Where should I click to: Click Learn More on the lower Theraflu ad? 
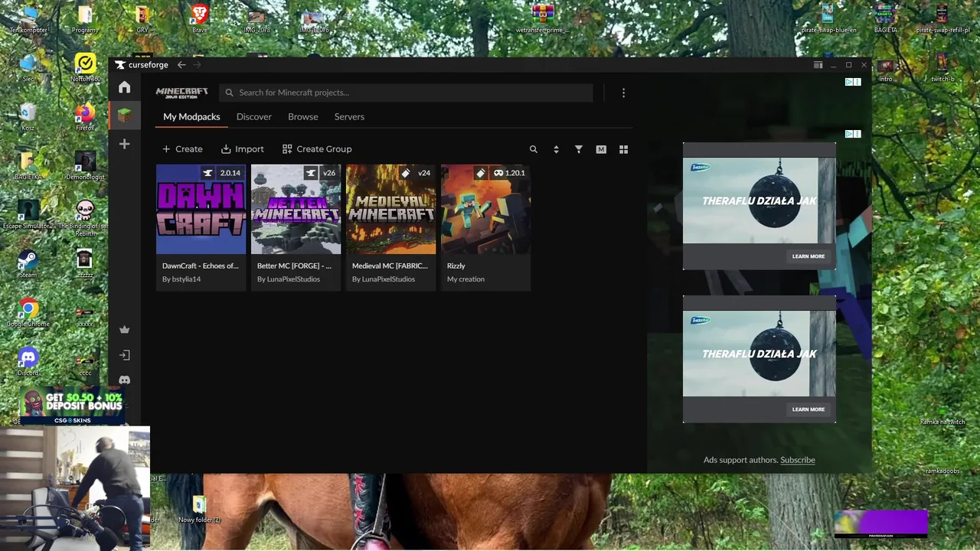[808, 409]
